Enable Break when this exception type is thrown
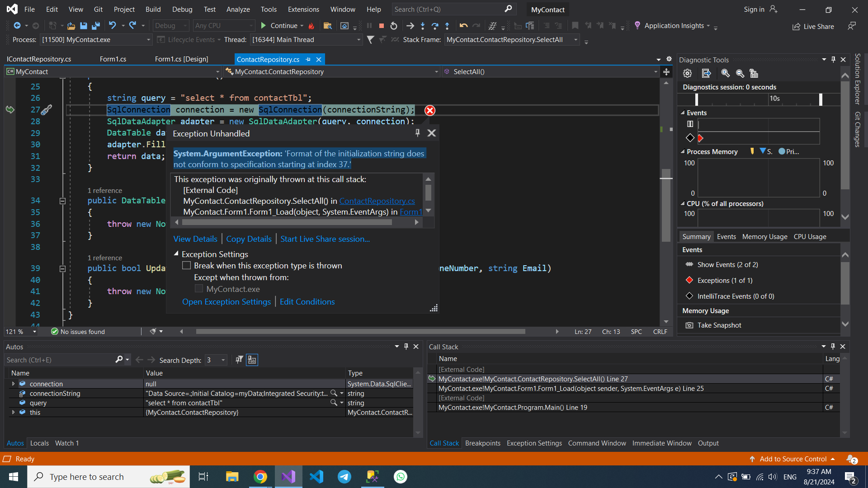868x488 pixels. [x=186, y=266]
